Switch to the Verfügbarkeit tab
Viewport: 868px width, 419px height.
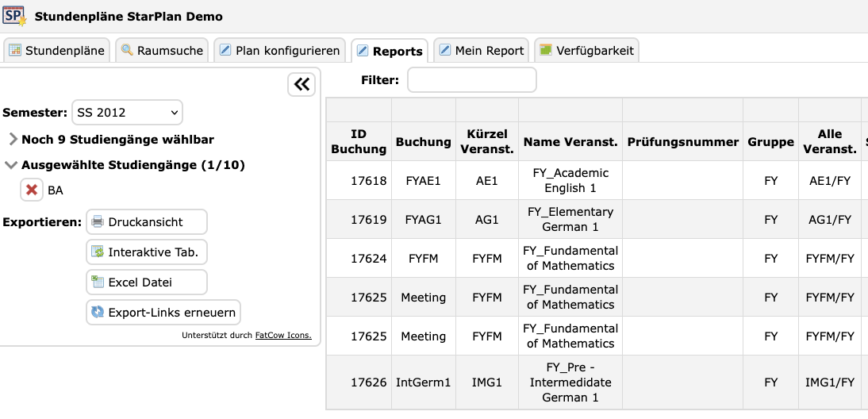point(586,51)
